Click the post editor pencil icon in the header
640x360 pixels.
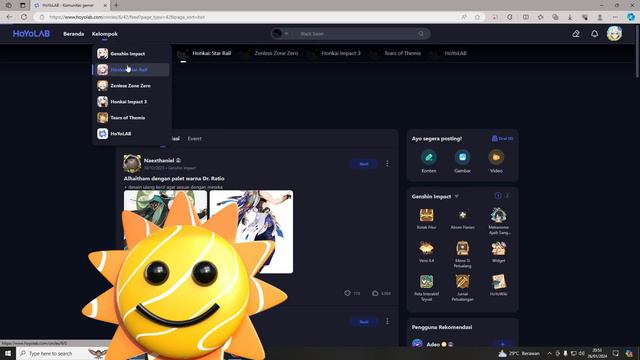pyautogui.click(x=576, y=34)
